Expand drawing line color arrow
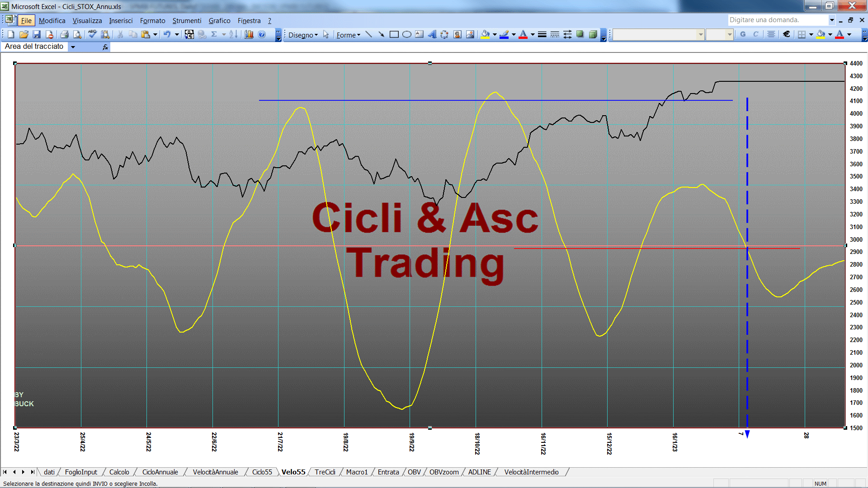 point(514,34)
